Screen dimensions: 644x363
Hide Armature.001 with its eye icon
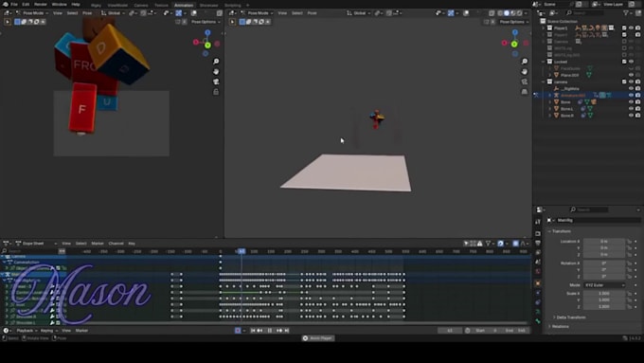point(632,96)
